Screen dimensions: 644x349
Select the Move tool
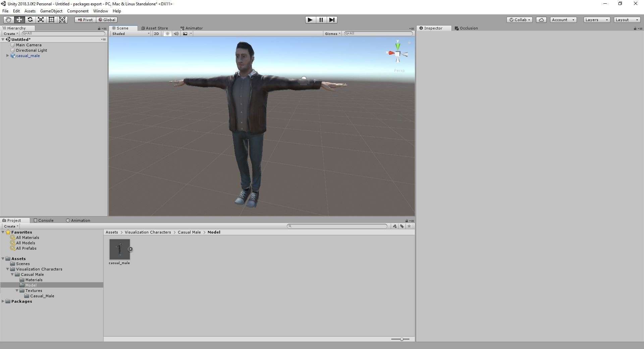(19, 19)
